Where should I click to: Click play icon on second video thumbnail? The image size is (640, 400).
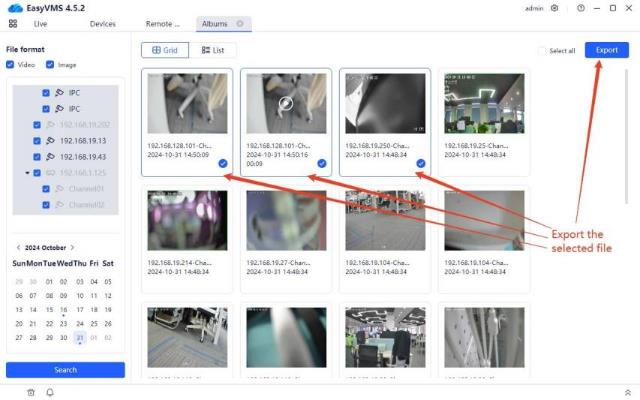(x=286, y=102)
